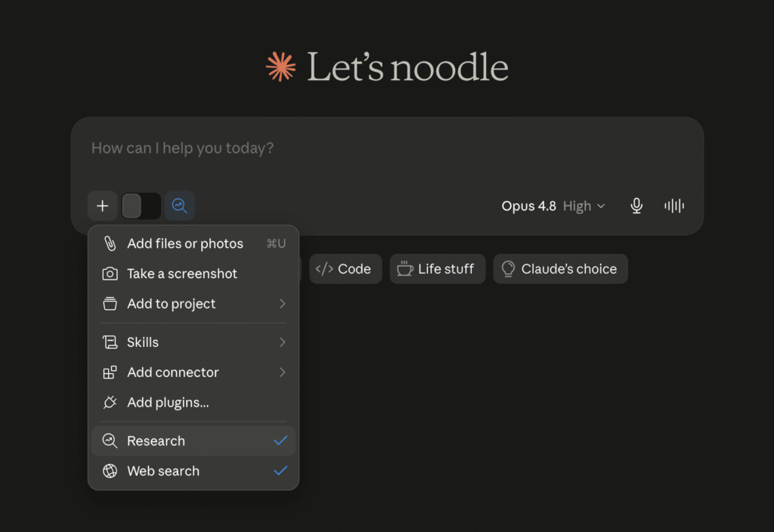This screenshot has height=532, width=774.
Task: Choose Add plugins... from the menu
Action: click(x=193, y=402)
